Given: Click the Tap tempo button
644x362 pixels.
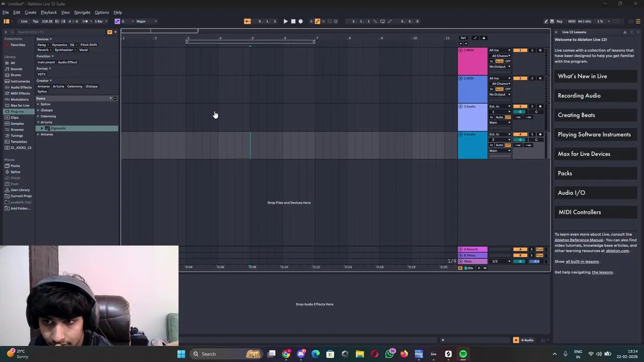Looking at the screenshot, I should pyautogui.click(x=35, y=21).
